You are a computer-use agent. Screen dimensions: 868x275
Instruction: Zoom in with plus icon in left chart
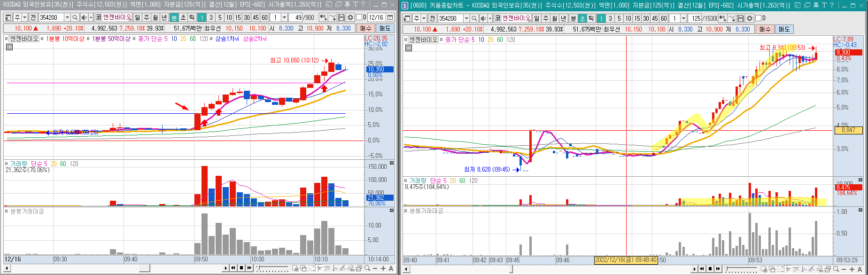tap(383, 268)
